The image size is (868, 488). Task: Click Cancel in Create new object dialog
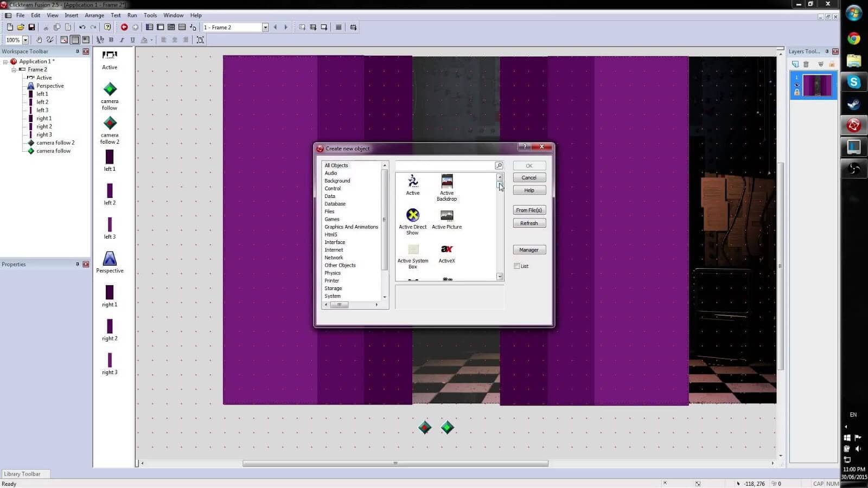click(x=529, y=178)
